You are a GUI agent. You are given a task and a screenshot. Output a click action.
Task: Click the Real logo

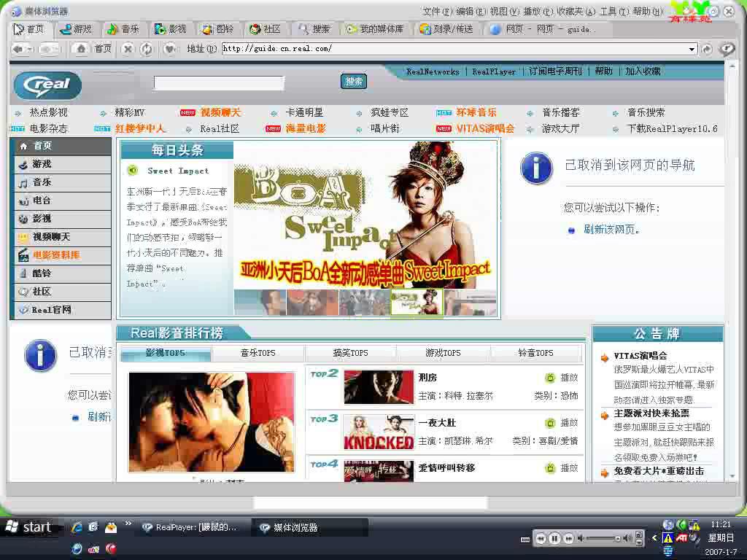pyautogui.click(x=47, y=86)
